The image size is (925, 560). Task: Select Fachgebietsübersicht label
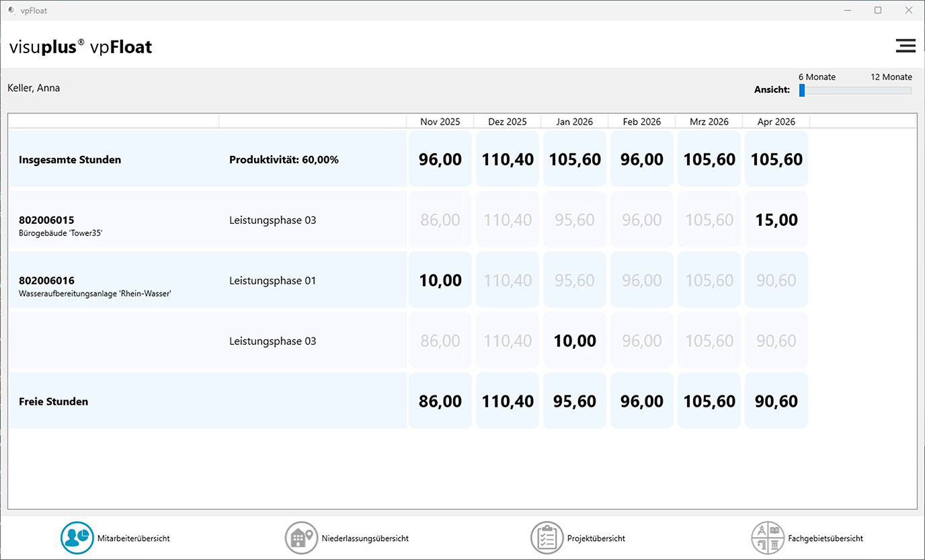click(x=826, y=538)
